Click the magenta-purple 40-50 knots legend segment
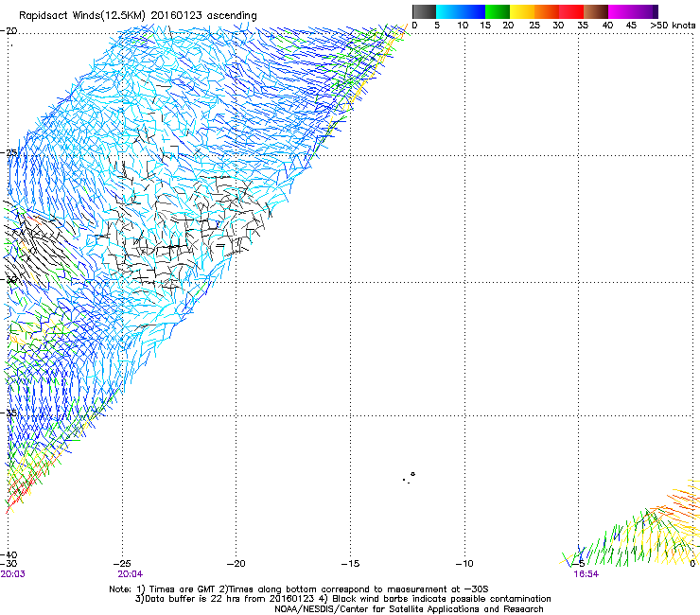Screen dimensions: 700x615 [x=633, y=11]
